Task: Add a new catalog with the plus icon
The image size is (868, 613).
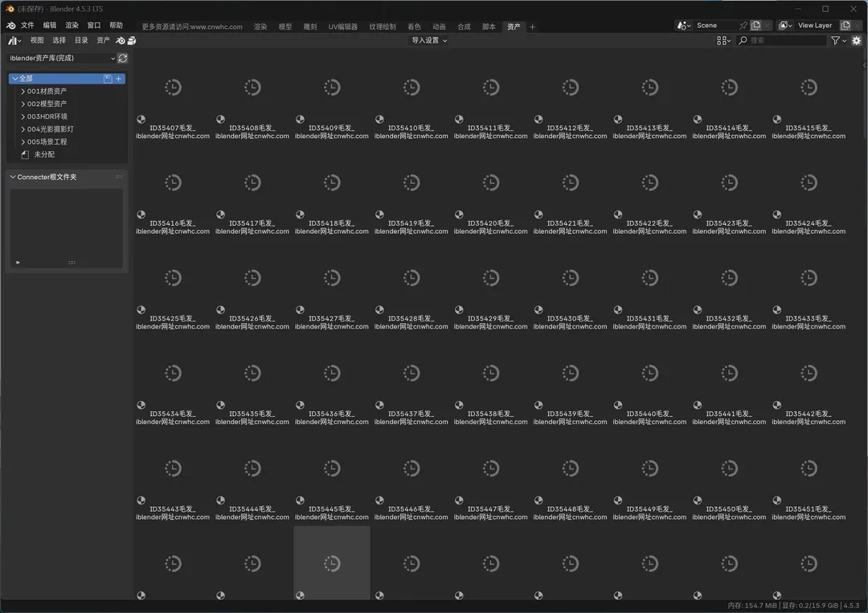Action: 119,79
